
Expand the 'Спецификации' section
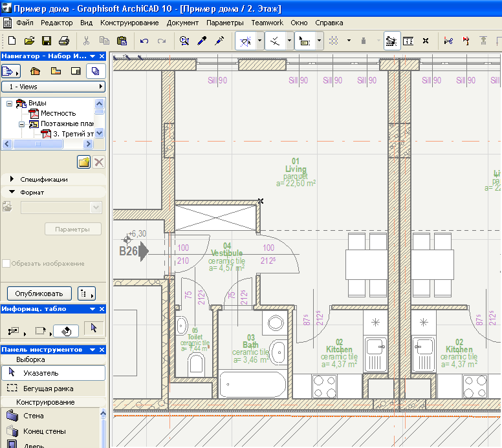(x=12, y=179)
